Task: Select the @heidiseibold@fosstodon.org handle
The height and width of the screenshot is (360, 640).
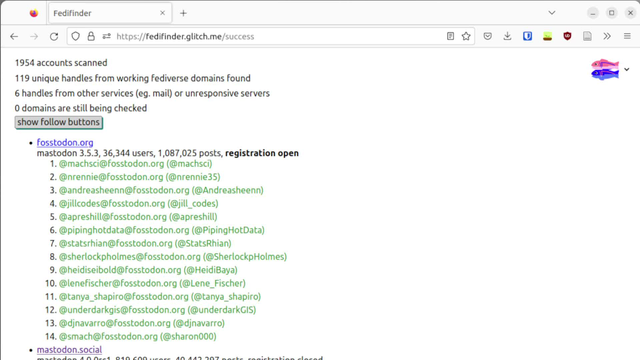Action: click(x=120, y=270)
